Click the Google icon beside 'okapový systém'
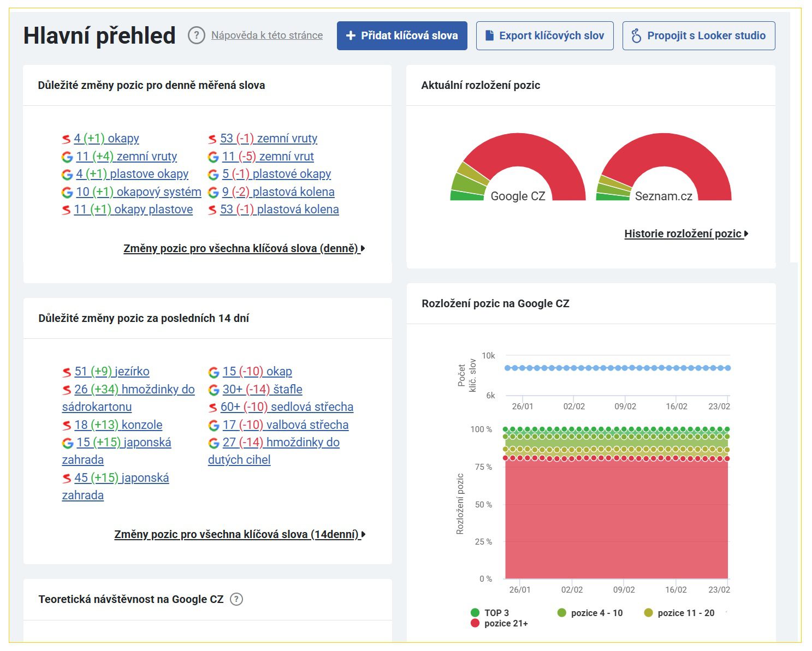Viewport: 812px width, 651px height. point(67,193)
